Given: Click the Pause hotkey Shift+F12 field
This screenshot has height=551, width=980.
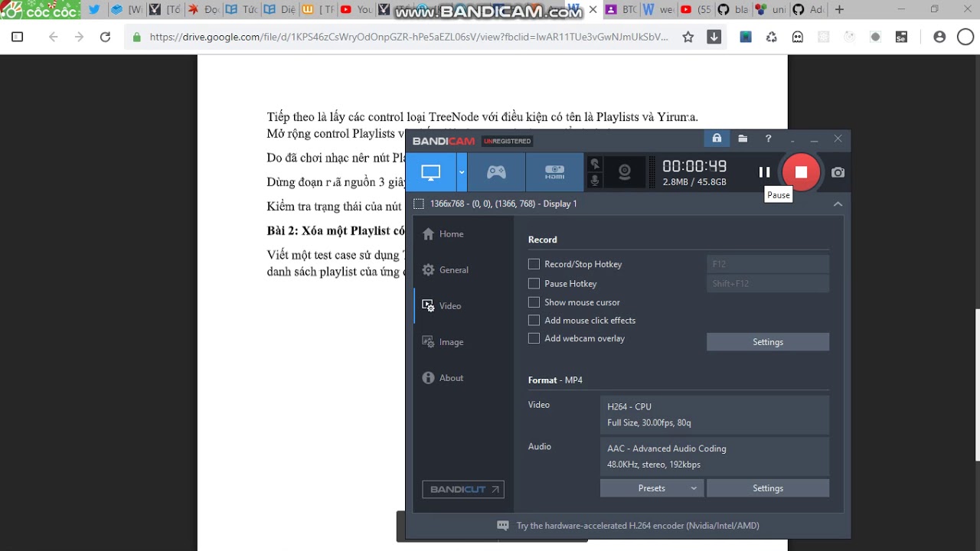Looking at the screenshot, I should (x=768, y=283).
